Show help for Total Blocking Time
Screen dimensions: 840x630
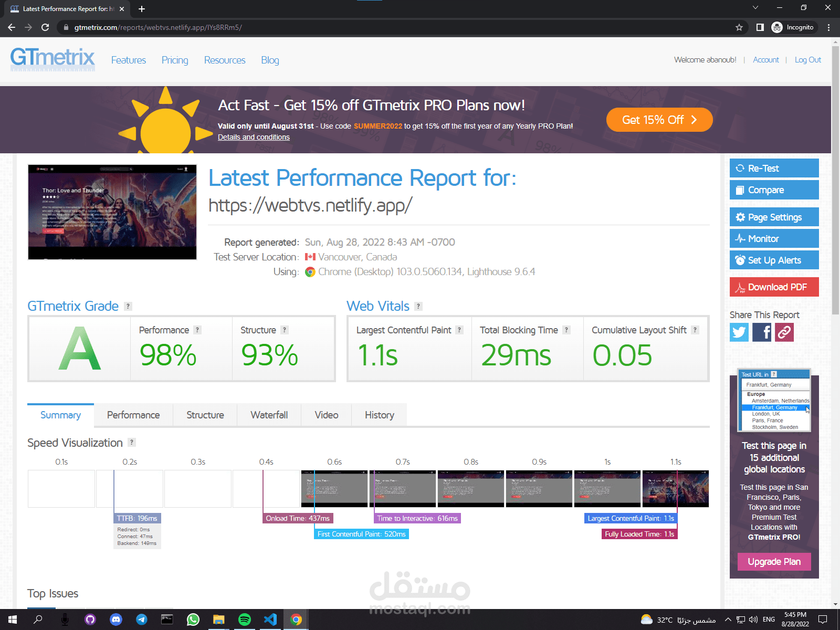(x=566, y=330)
